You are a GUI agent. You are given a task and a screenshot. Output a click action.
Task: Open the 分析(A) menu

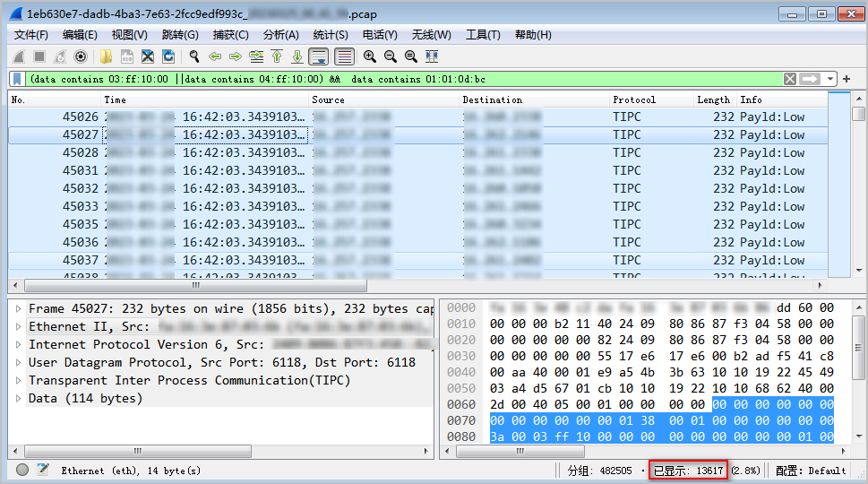pyautogui.click(x=280, y=35)
